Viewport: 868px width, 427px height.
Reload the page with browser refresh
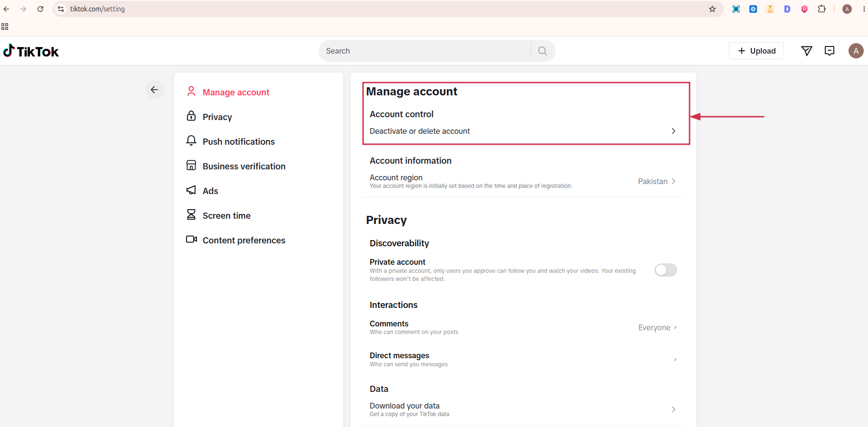click(x=40, y=9)
